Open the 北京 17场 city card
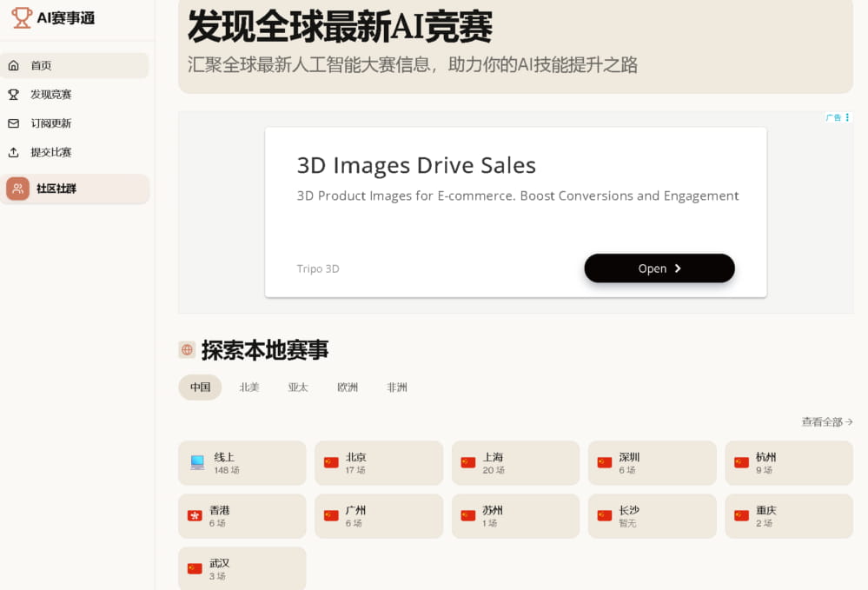 (x=379, y=463)
